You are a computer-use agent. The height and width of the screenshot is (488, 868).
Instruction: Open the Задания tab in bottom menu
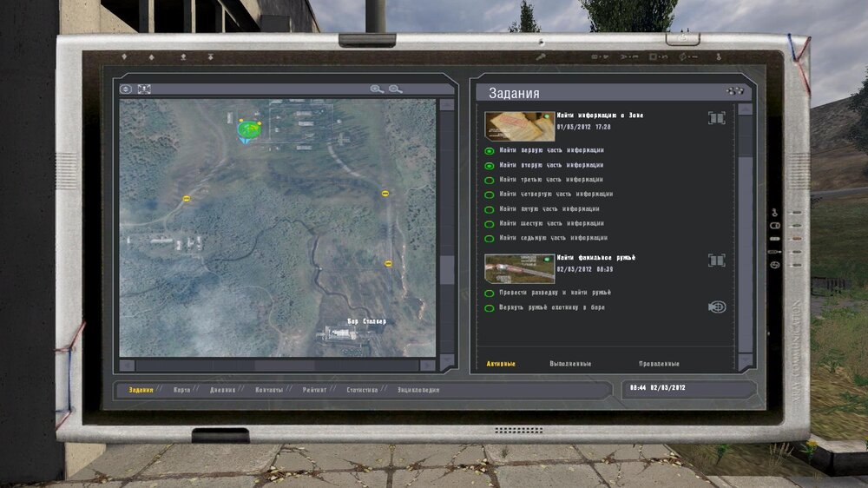141,390
